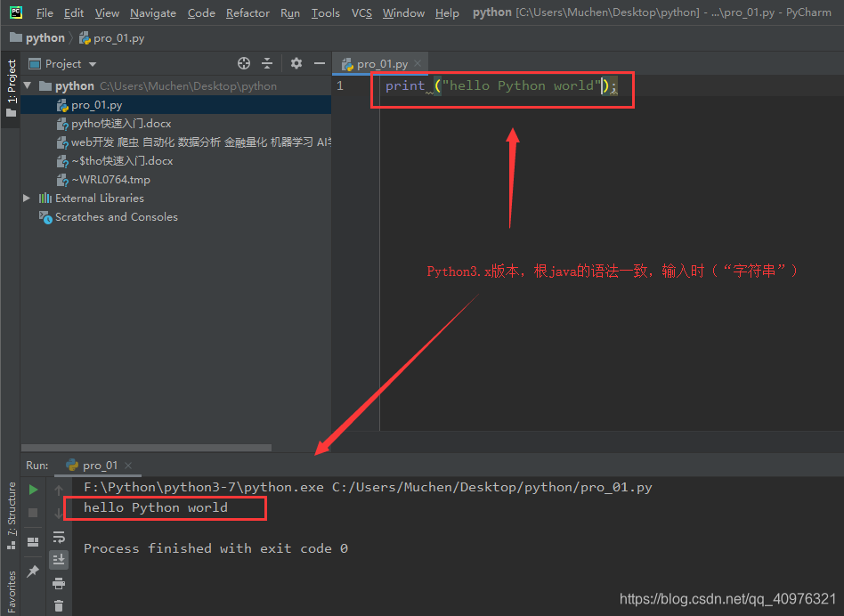Click the Project panel horizontal scrollbar
This screenshot has height=616, width=844.
pos(146,448)
